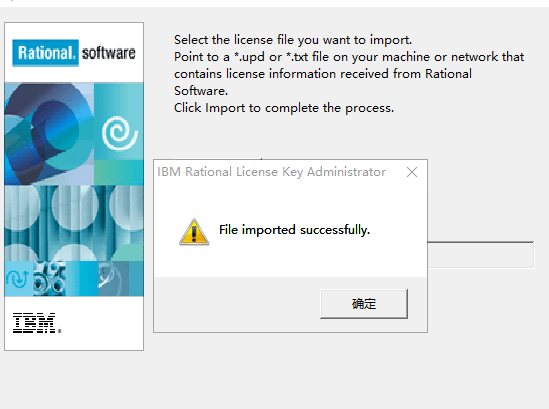Click 'Select the license file' instruction line
Image resolution: width=549 pixels, height=409 pixels.
293,40
